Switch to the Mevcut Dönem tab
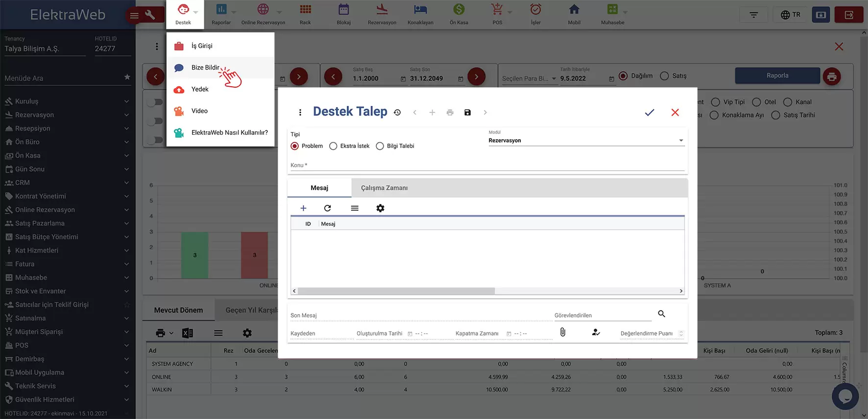The height and width of the screenshot is (419, 868). point(178,310)
